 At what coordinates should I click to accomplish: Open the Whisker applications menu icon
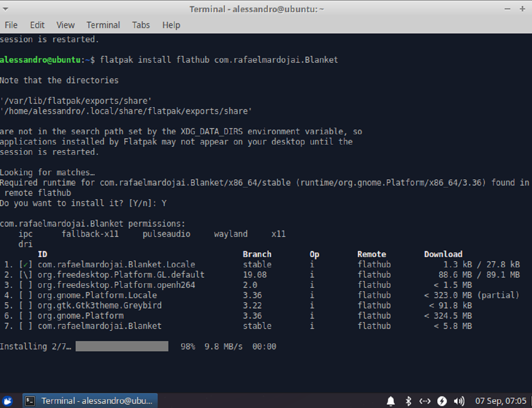pos(8,401)
